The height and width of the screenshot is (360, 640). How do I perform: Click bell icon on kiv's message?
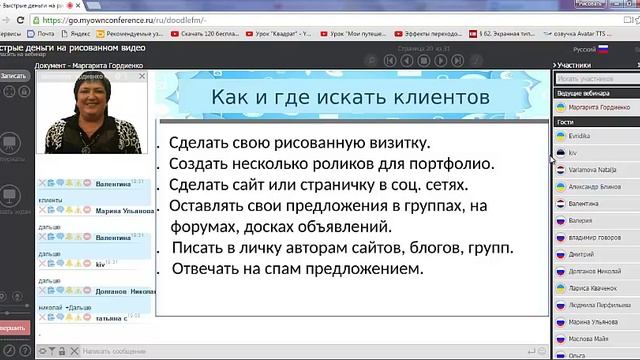tap(69, 263)
